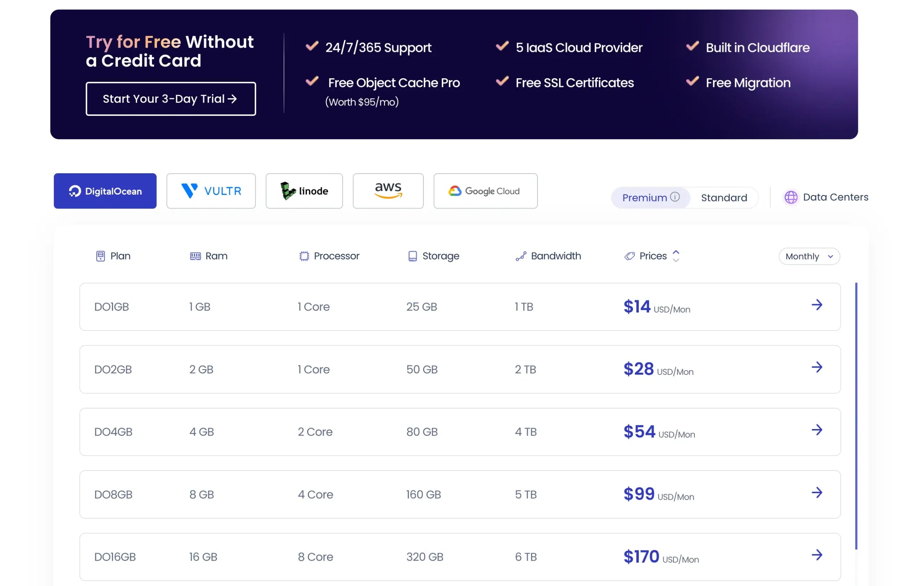Expand the DO8GB plan row arrow
This screenshot has height=586, width=924.
coord(816,493)
